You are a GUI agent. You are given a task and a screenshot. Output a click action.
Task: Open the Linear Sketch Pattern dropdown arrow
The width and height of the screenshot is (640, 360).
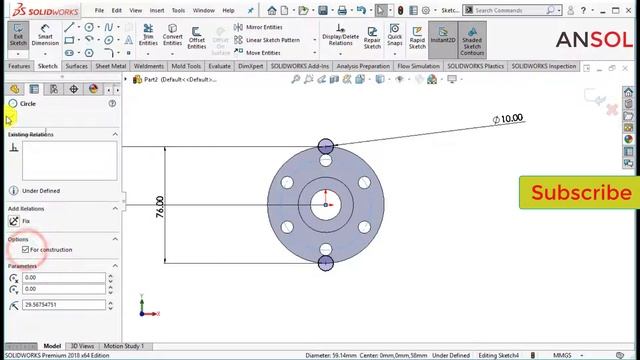pyautogui.click(x=314, y=40)
